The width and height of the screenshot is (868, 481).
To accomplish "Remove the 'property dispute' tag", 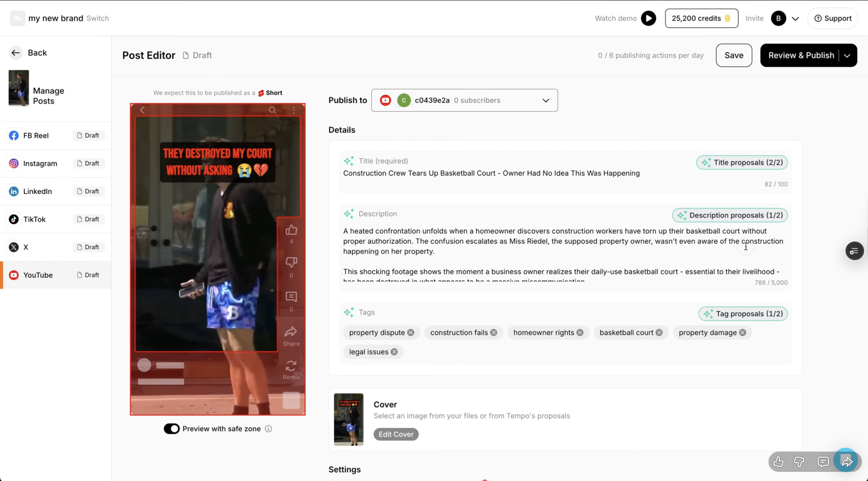I will [x=410, y=332].
